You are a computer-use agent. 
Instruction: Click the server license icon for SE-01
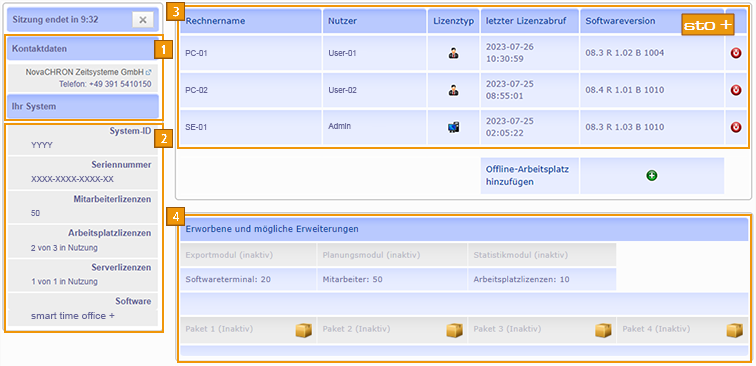pos(453,127)
